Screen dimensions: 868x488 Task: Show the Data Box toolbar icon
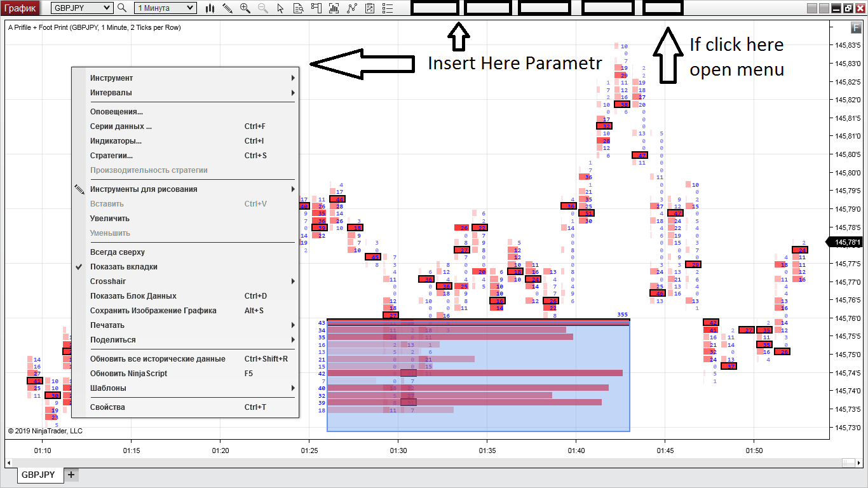(x=298, y=8)
